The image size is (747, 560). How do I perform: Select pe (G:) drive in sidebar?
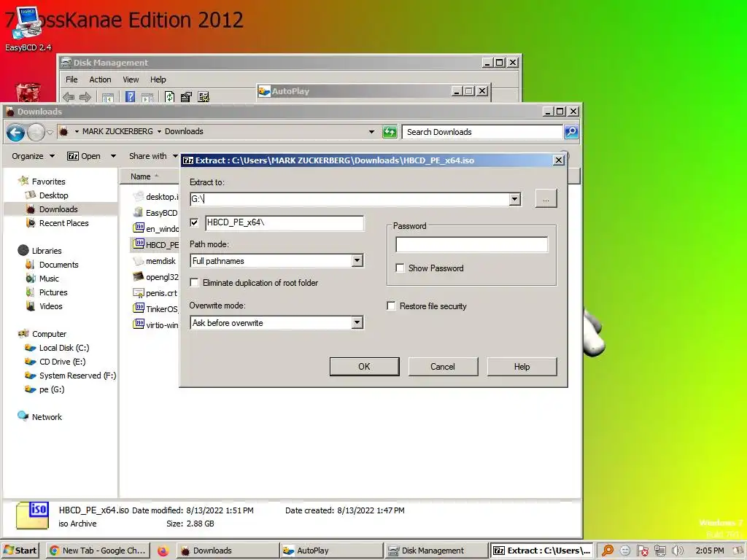pyautogui.click(x=52, y=389)
